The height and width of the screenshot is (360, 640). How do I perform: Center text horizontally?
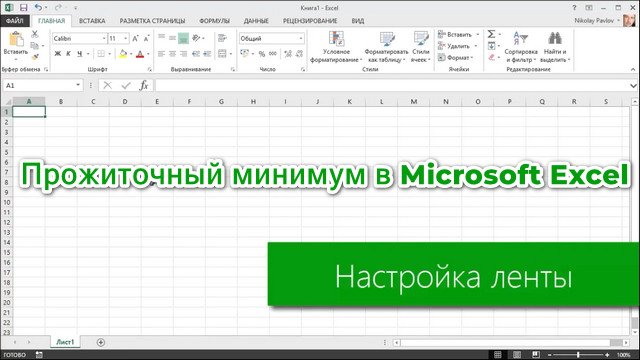pyautogui.click(x=173, y=53)
